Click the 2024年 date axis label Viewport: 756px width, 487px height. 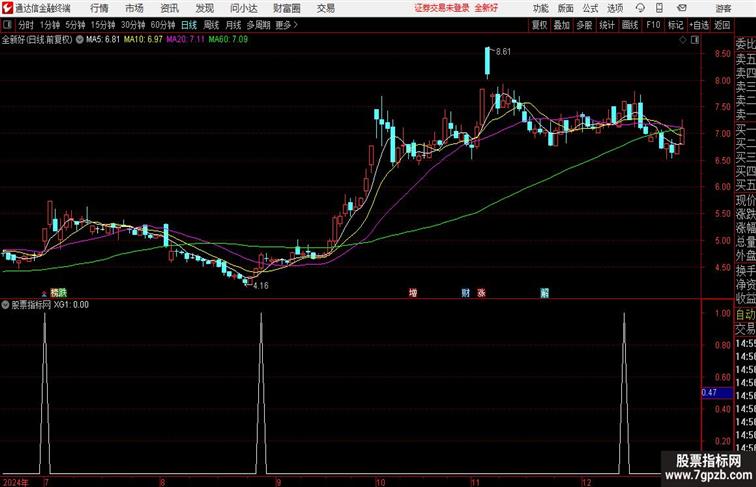coord(15,482)
